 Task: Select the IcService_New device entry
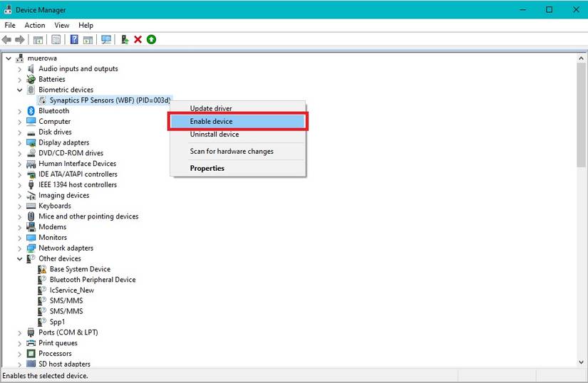pyautogui.click(x=71, y=290)
